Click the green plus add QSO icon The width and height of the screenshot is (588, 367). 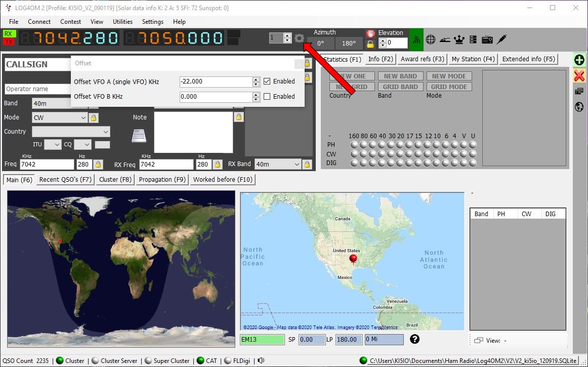tap(579, 60)
